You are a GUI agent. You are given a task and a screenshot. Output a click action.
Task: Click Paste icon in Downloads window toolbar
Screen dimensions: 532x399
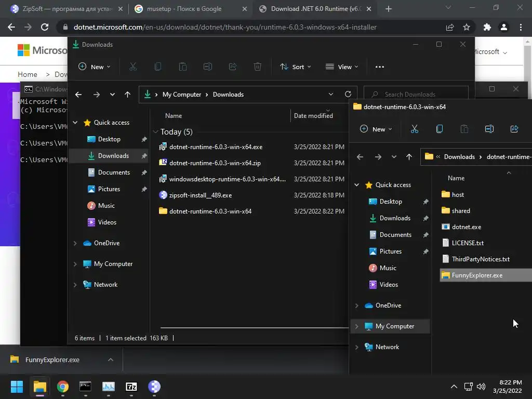click(x=182, y=67)
